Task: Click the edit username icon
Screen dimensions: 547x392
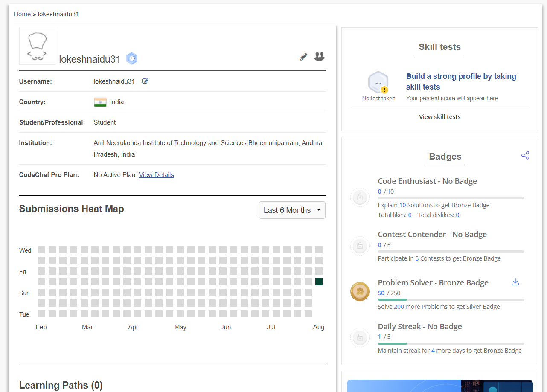Action: 145,81
